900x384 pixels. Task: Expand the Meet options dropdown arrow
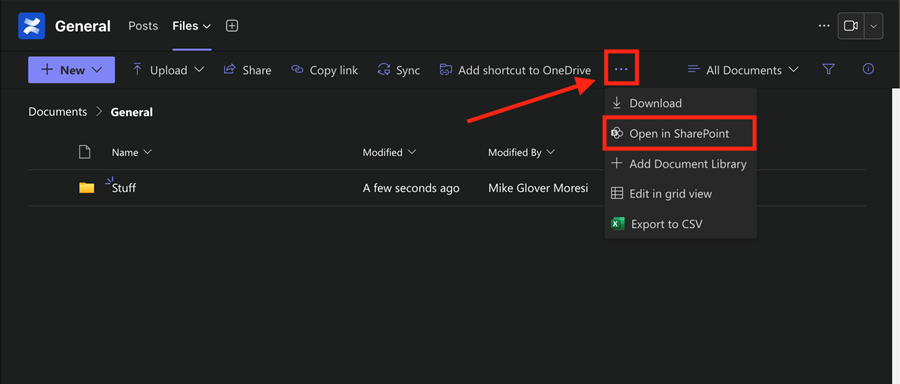874,26
